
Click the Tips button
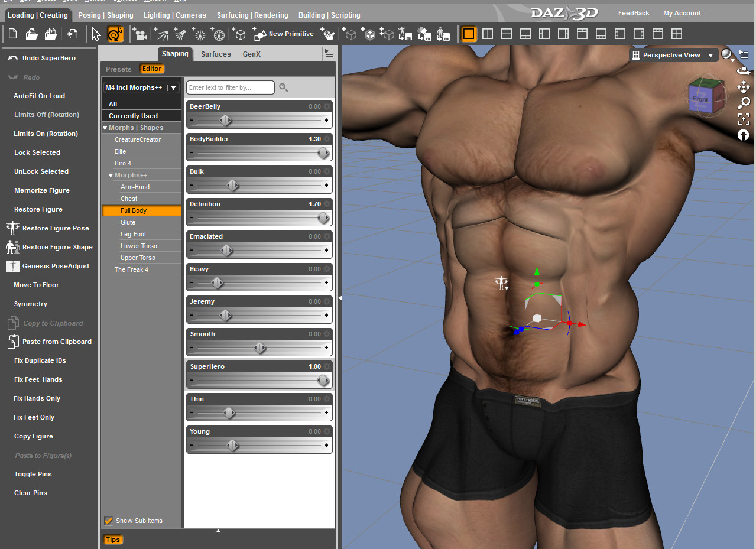[x=113, y=540]
